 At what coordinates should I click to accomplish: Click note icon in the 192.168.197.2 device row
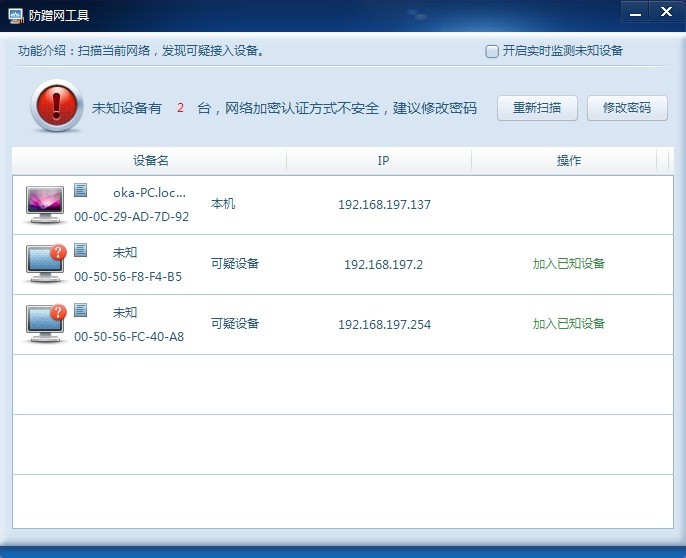coord(81,250)
